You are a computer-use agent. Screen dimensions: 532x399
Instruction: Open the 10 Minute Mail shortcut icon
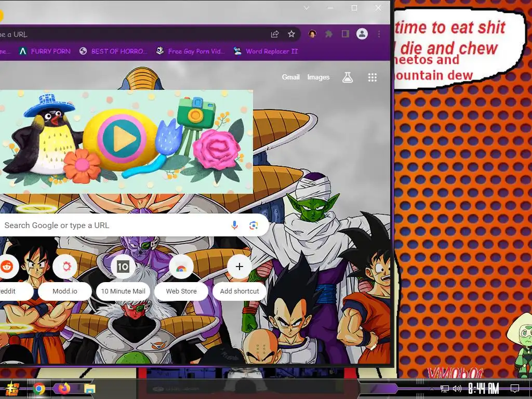pos(123,267)
